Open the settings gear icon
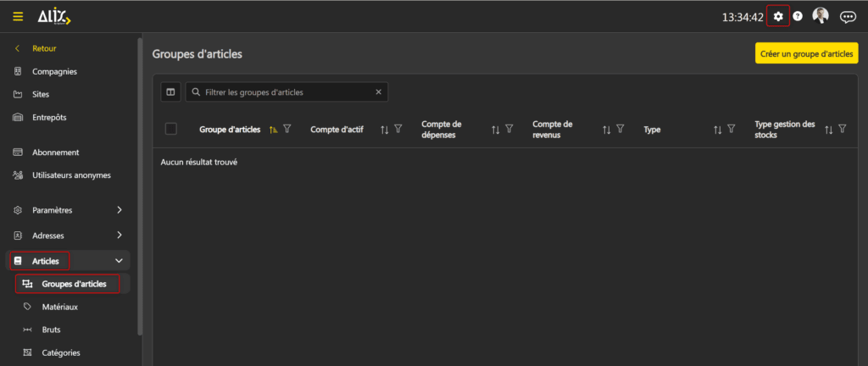868x366 pixels. pyautogui.click(x=778, y=16)
